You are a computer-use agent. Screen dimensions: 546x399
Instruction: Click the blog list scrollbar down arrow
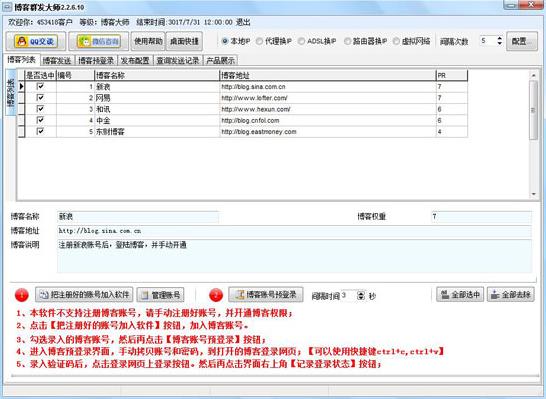pos(533,194)
